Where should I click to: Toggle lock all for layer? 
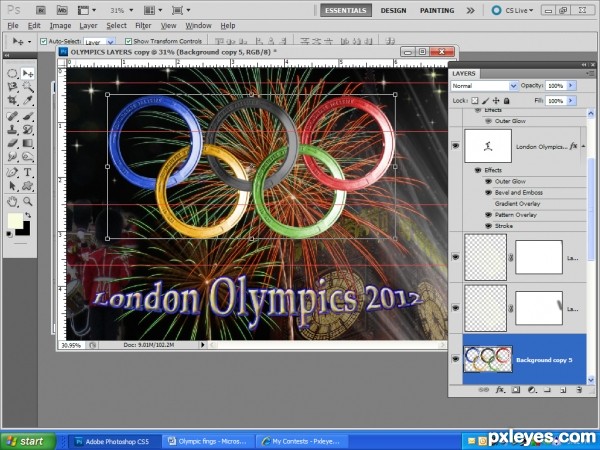coord(507,101)
